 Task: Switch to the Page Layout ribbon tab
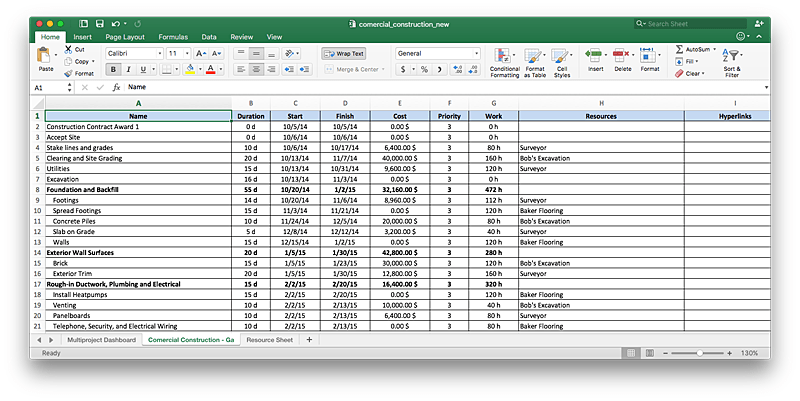tap(125, 37)
